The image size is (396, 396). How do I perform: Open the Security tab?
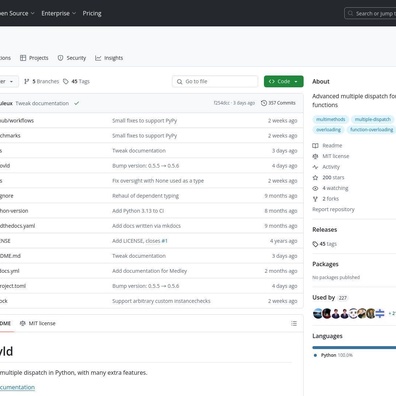point(72,58)
